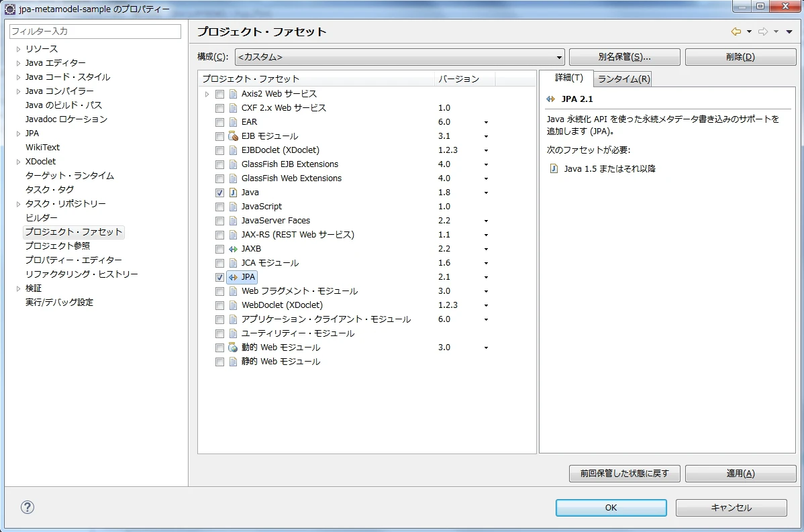The image size is (804, 532).
Task: Expand the Axis2 Web サービス facet row
Action: click(x=207, y=94)
